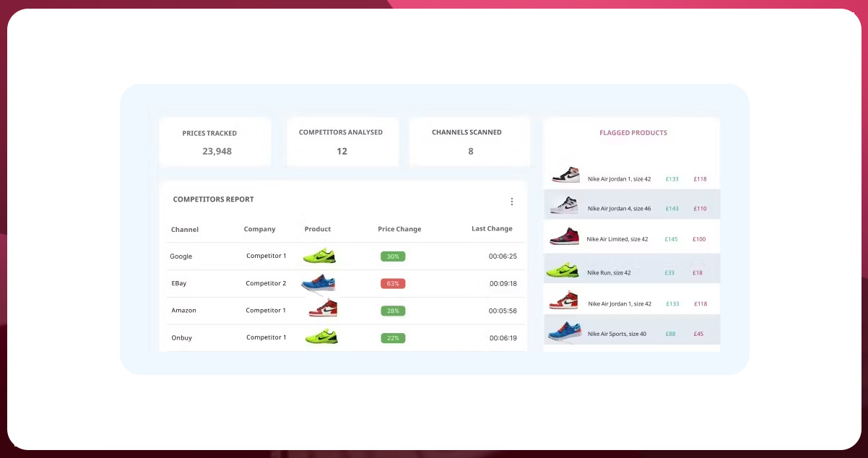
Task: Sort by the Price Change column header
Action: [399, 229]
